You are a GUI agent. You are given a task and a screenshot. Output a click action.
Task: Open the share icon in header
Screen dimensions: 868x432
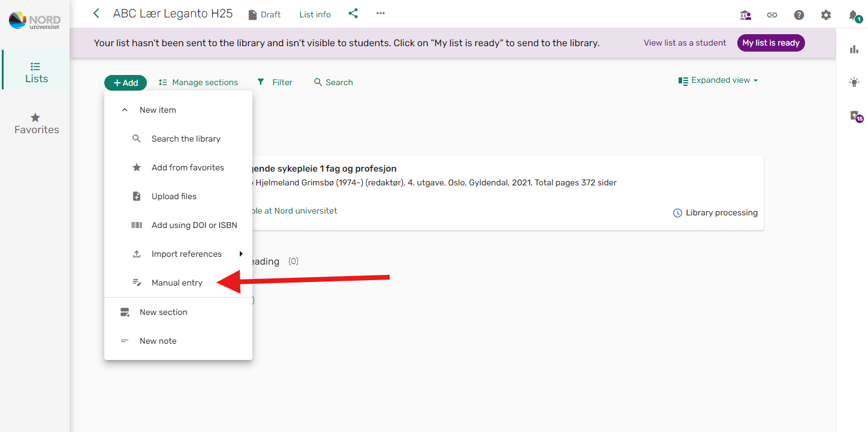coord(353,13)
